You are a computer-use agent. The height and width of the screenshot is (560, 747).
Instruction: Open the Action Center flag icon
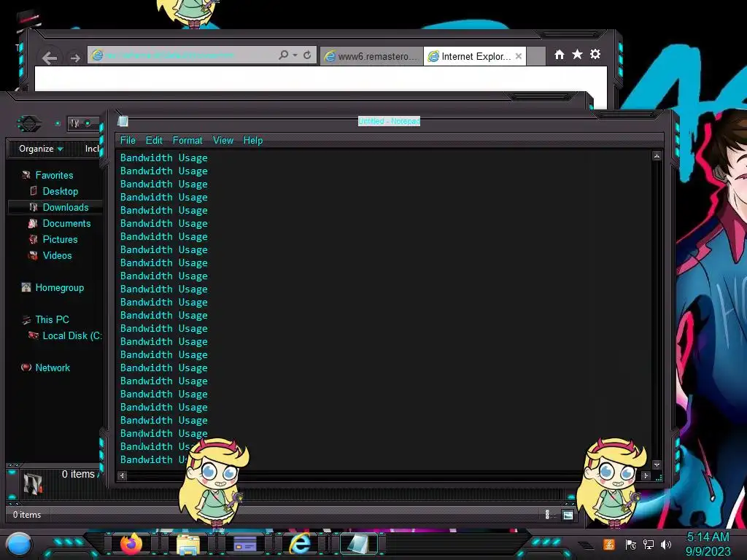[631, 545]
